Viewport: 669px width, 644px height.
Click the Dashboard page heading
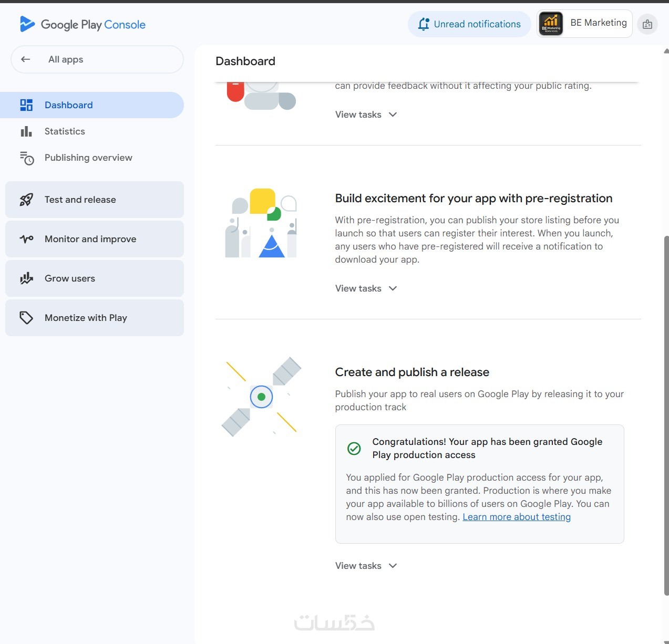(245, 61)
